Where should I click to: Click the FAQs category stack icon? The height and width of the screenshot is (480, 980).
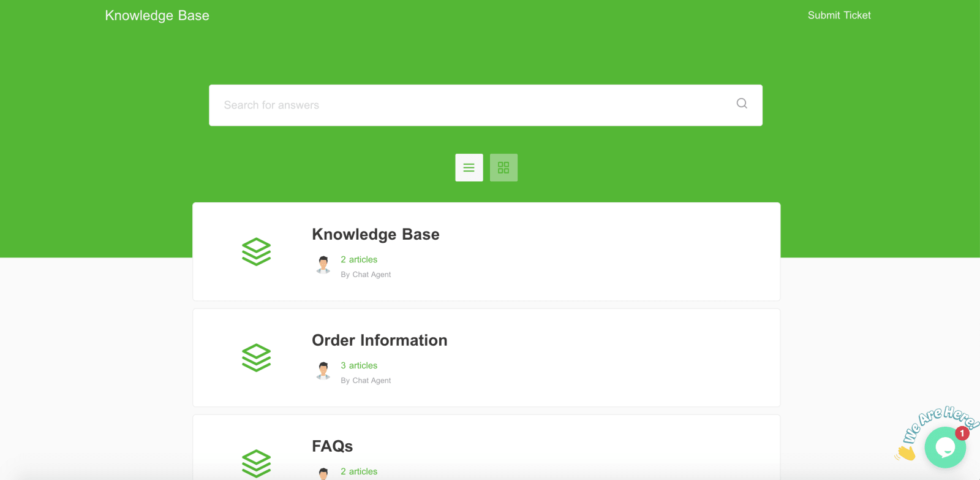pos(257,463)
